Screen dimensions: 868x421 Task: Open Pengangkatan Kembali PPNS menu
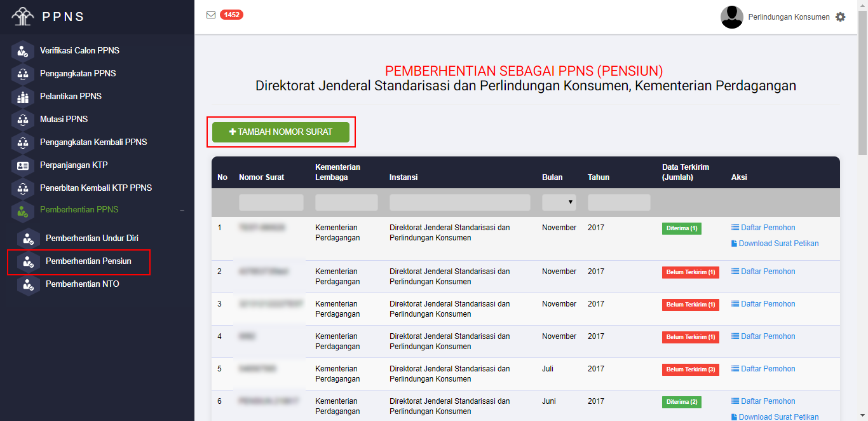tap(93, 142)
